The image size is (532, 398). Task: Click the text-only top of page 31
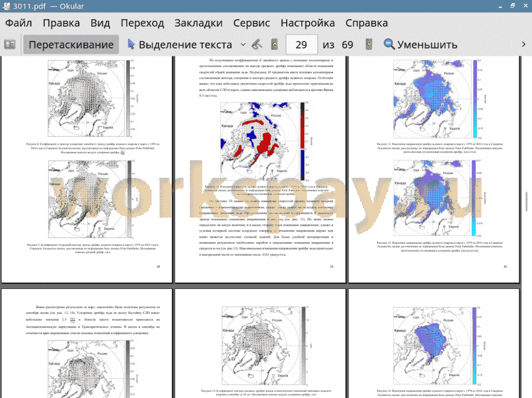pyautogui.click(x=93, y=320)
